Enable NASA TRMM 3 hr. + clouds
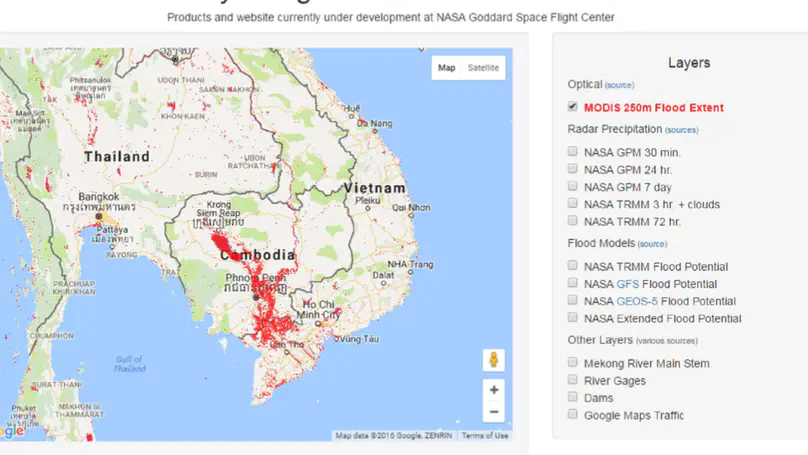The height and width of the screenshot is (455, 808). click(573, 204)
